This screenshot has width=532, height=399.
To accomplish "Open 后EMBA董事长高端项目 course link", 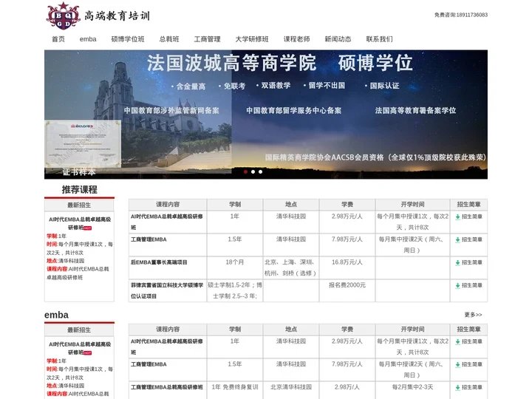I will tap(159, 262).
